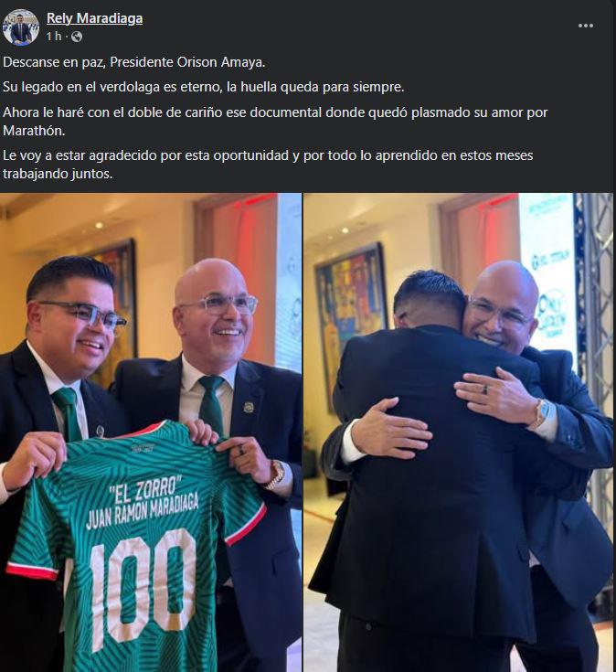Click the line Descanse en paz, Presidente Orison Amaya

click(134, 62)
